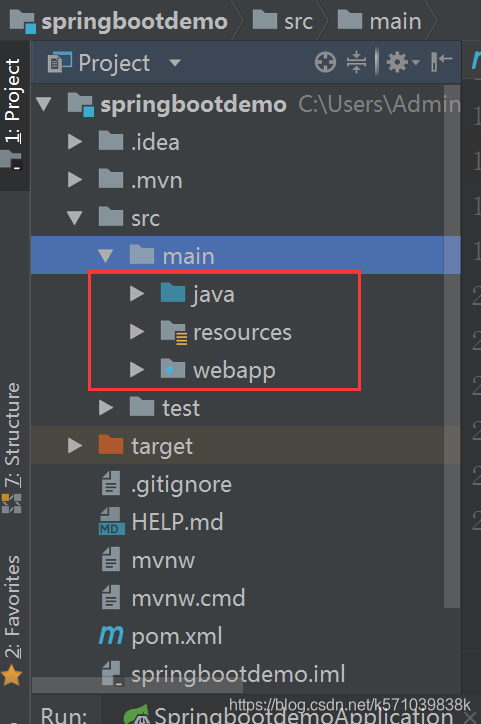The width and height of the screenshot is (481, 724).
Task: Select the main folder row label
Action: (188, 256)
